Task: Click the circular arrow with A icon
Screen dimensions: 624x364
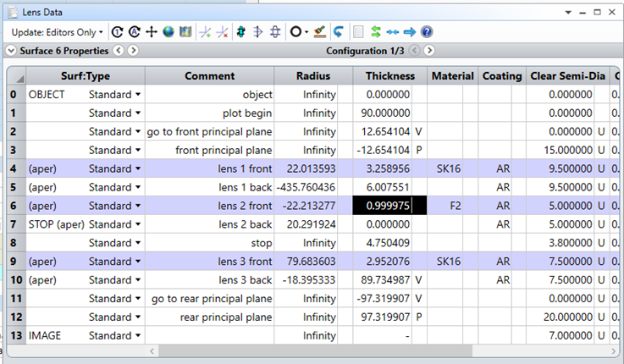Action: pyautogui.click(x=134, y=32)
